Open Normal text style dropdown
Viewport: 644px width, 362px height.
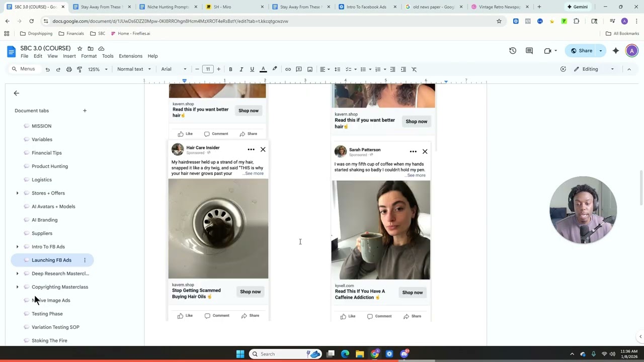point(134,69)
